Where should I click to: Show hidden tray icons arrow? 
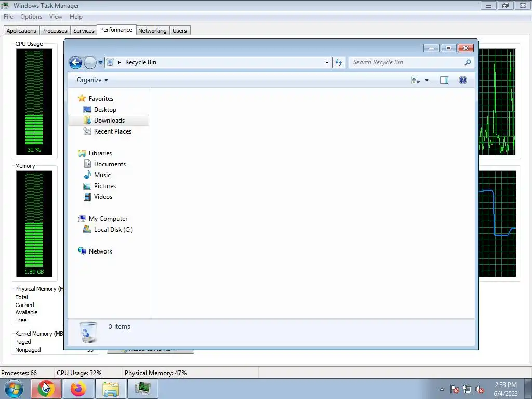tap(442, 389)
